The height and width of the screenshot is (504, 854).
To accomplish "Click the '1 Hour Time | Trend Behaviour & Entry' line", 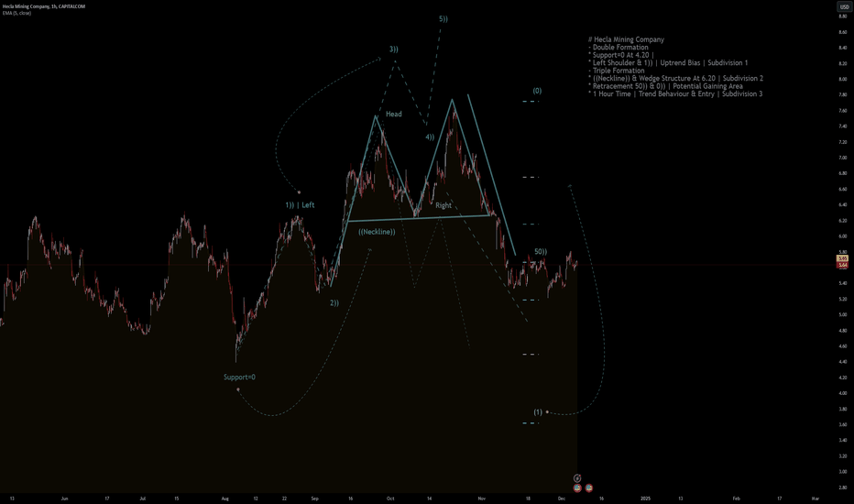I will (675, 93).
